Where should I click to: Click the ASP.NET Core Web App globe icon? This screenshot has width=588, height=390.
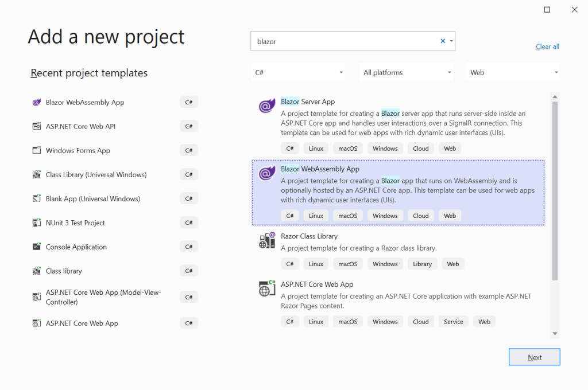[x=266, y=288]
